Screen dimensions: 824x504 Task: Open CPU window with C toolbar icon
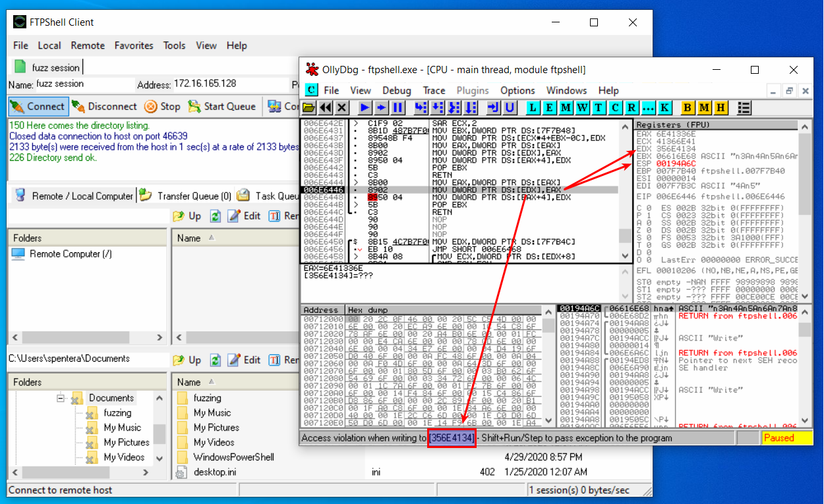coord(616,107)
